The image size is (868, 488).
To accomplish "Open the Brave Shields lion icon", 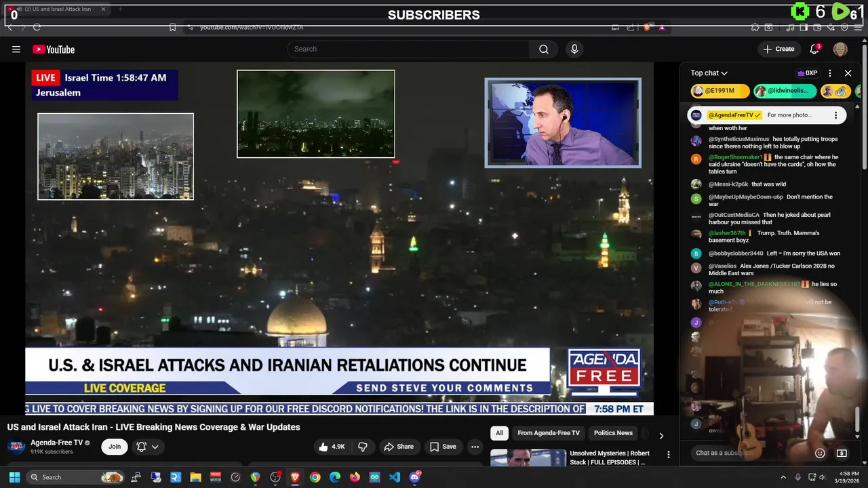I will [x=647, y=27].
